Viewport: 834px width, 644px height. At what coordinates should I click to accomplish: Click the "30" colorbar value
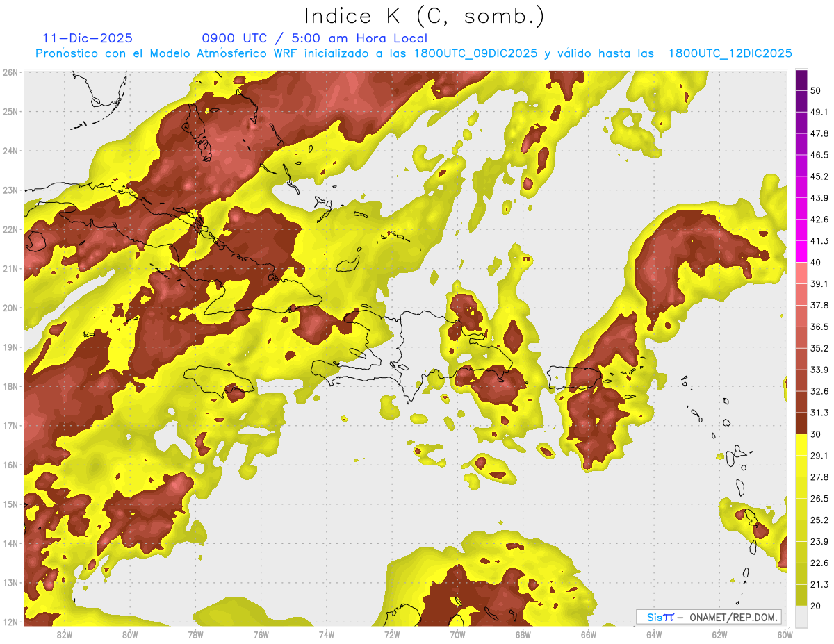816,434
